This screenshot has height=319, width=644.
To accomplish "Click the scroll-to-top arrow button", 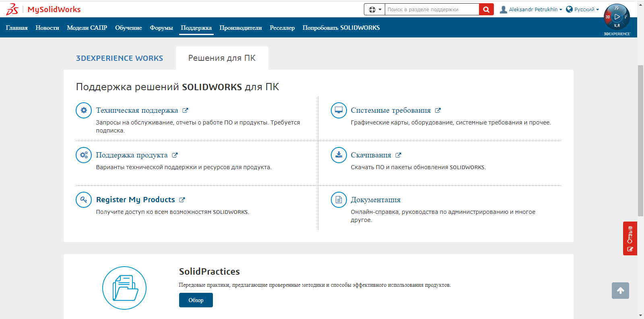I will tap(620, 290).
